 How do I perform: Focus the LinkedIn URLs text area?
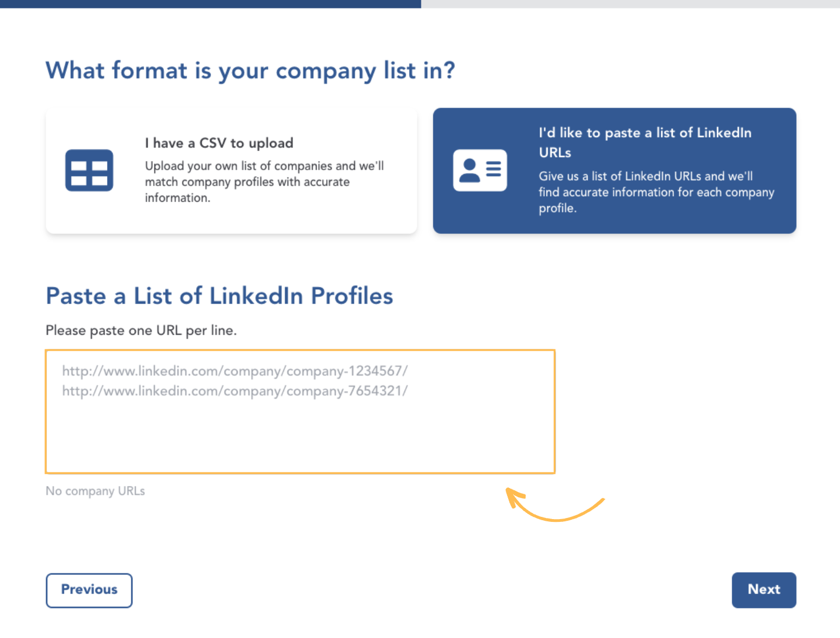pos(300,411)
